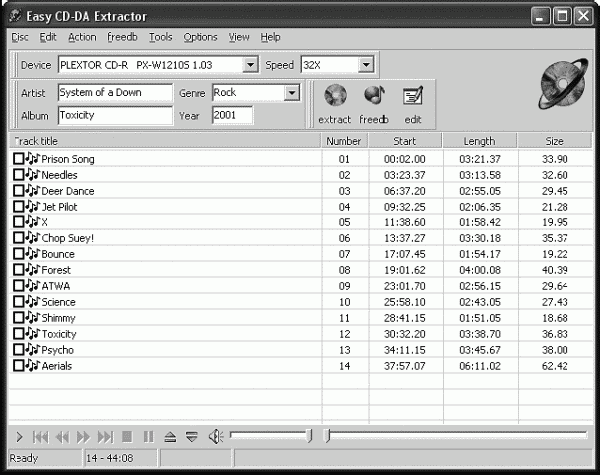The height and width of the screenshot is (475, 600).
Task: Check the Prison Song track checkbox
Action: click(18, 159)
